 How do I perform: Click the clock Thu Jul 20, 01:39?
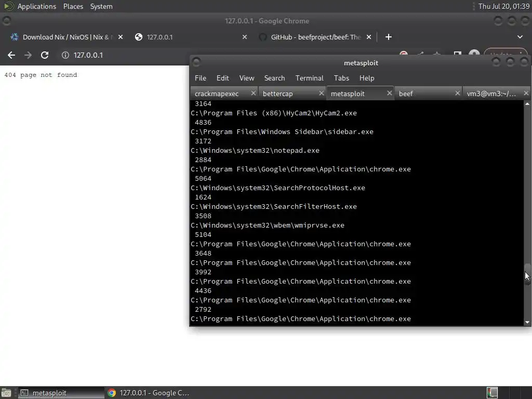tap(503, 6)
